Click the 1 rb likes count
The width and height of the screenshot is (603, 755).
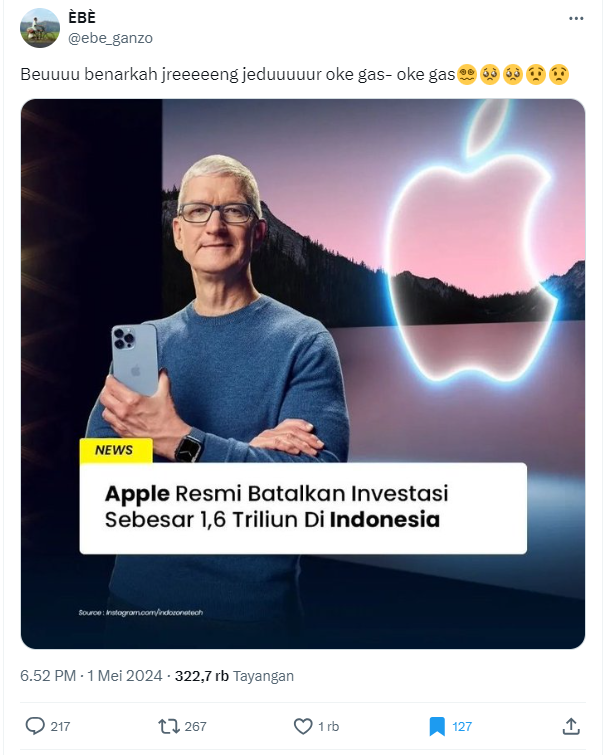tap(328, 726)
